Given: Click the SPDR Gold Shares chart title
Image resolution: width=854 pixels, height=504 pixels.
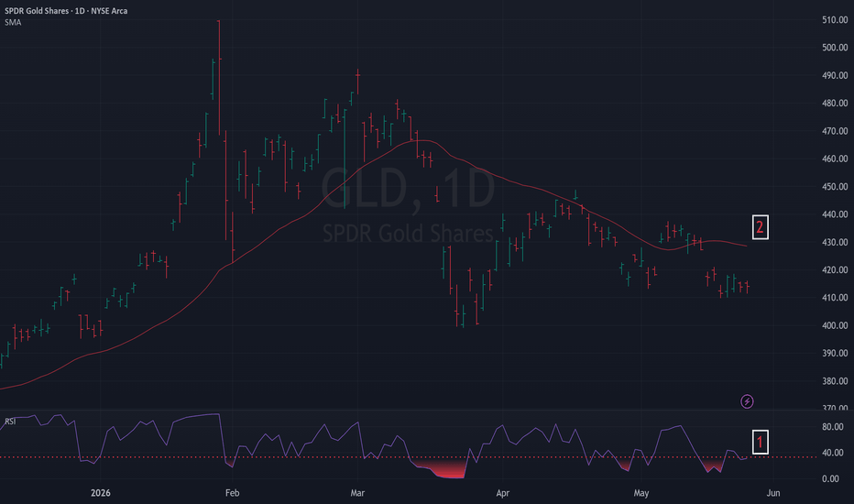Looking at the screenshot, I should [x=66, y=11].
